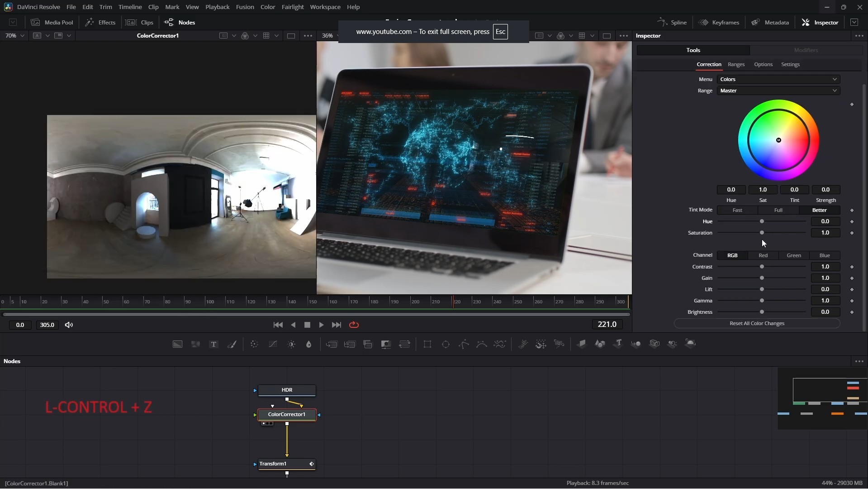The image size is (868, 489).
Task: Add a pRender particle node
Action: coord(559,344)
